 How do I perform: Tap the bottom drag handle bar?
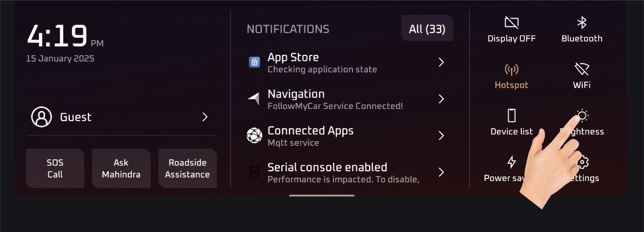click(321, 195)
